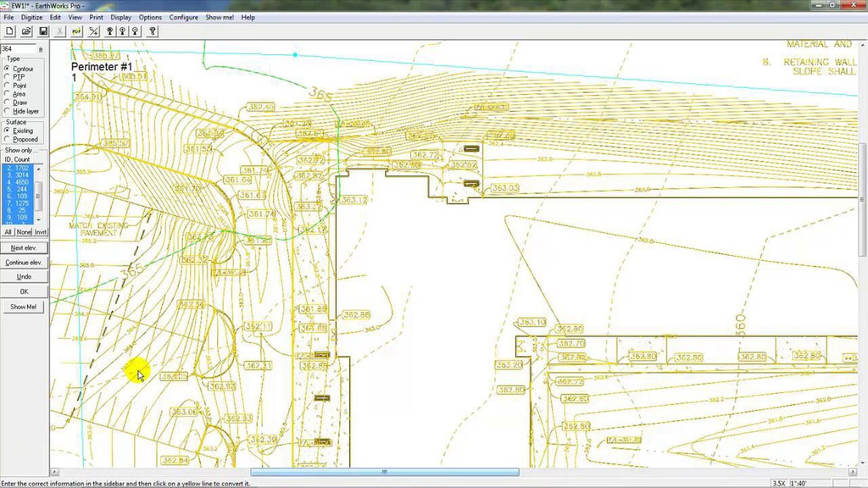Open the Configure menu
This screenshot has height=488, width=868.
click(x=183, y=17)
